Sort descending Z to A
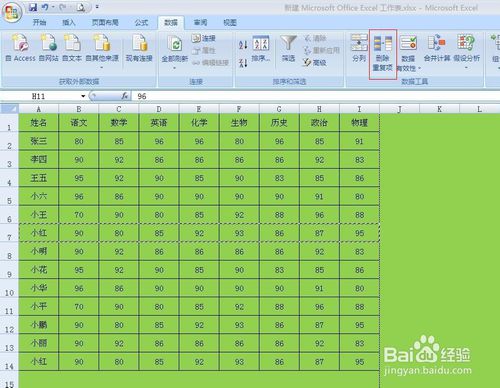This screenshot has height=388, width=500. 243,62
